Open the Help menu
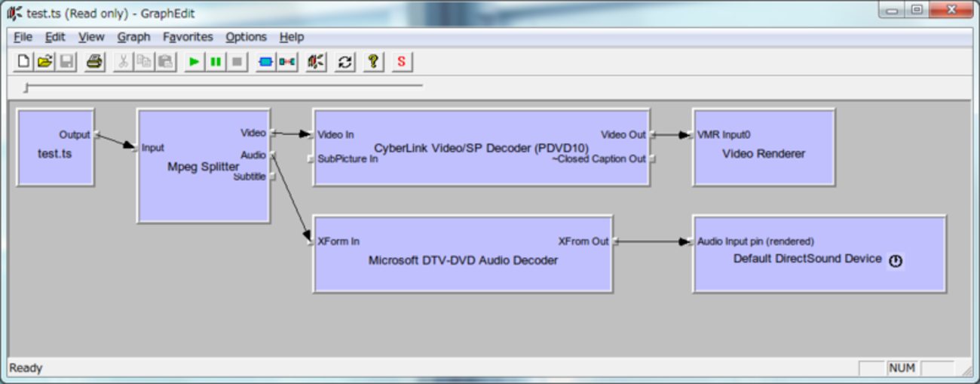This screenshot has width=980, height=384. point(291,37)
